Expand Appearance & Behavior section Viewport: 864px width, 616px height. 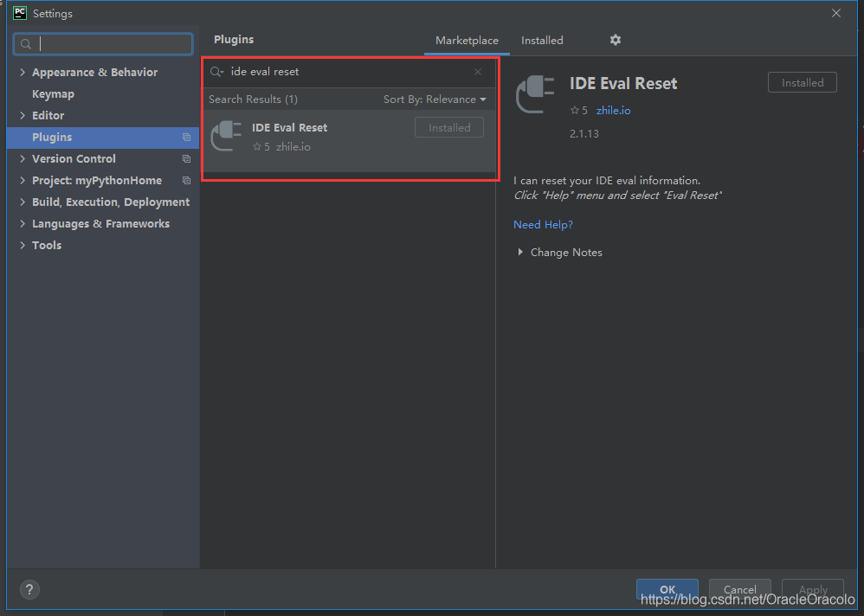pyautogui.click(x=23, y=72)
